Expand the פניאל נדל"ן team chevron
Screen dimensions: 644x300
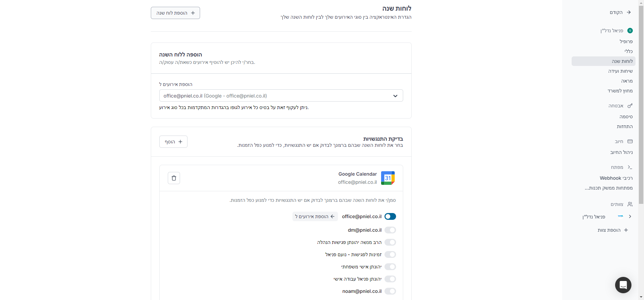pyautogui.click(x=630, y=216)
